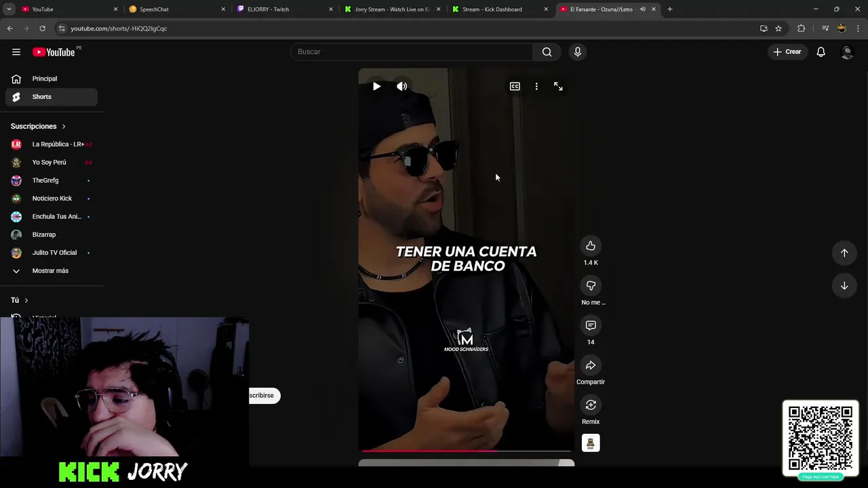
Task: Open a new browser tab
Action: [x=670, y=9]
